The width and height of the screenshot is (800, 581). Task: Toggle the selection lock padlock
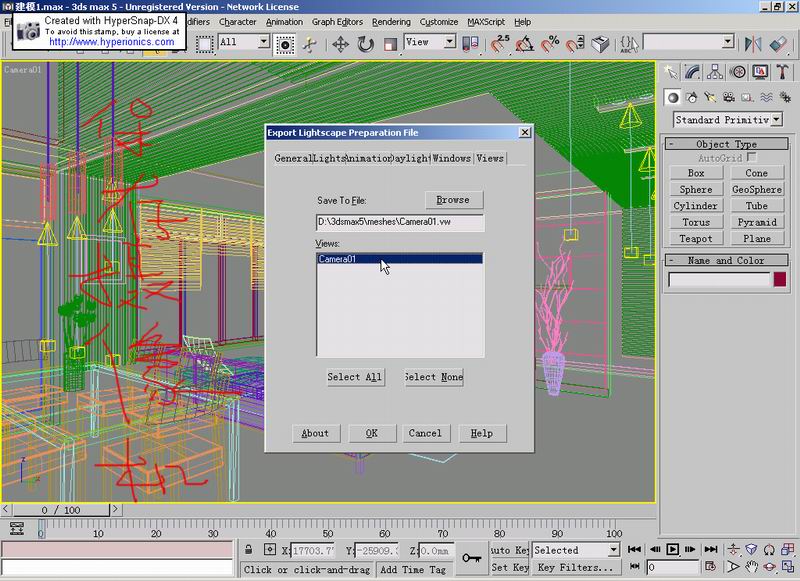[250, 550]
